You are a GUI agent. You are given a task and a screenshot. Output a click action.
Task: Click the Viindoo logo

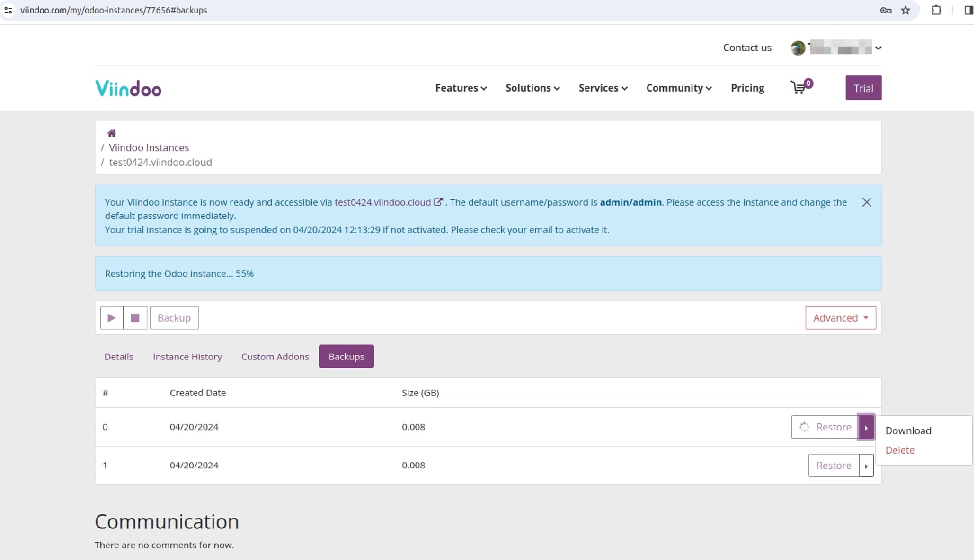coord(128,88)
